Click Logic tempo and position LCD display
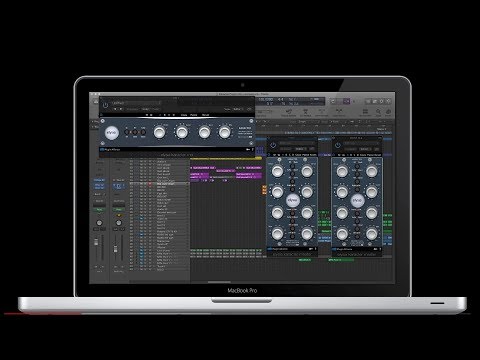 click(x=291, y=101)
